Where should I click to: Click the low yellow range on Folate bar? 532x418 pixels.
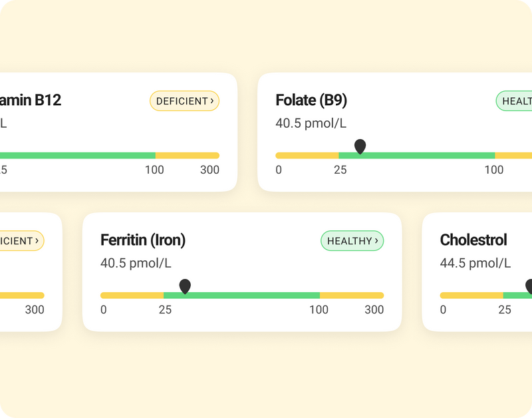(x=307, y=155)
